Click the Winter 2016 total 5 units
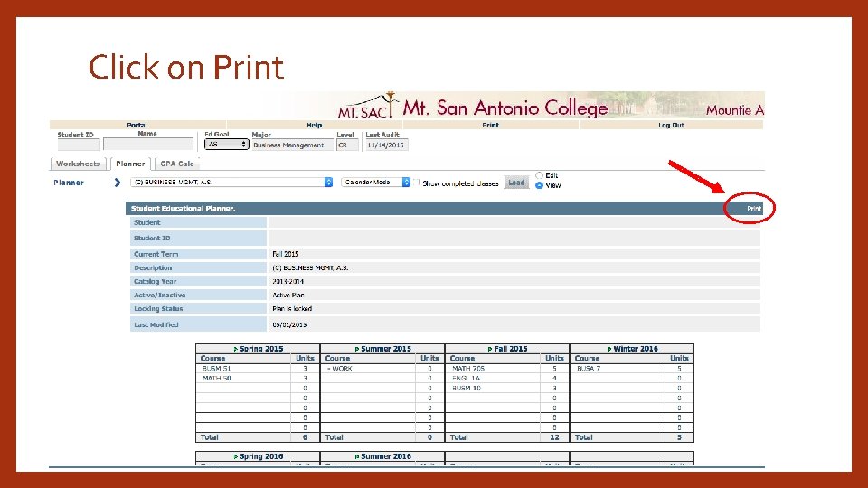Viewport: 868px width, 488px height. coord(679,437)
